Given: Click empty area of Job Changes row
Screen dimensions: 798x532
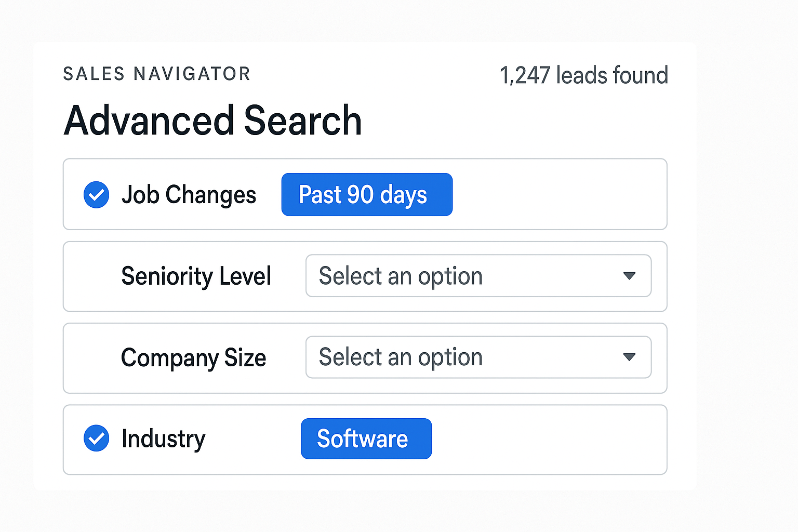Looking at the screenshot, I should point(556,195).
